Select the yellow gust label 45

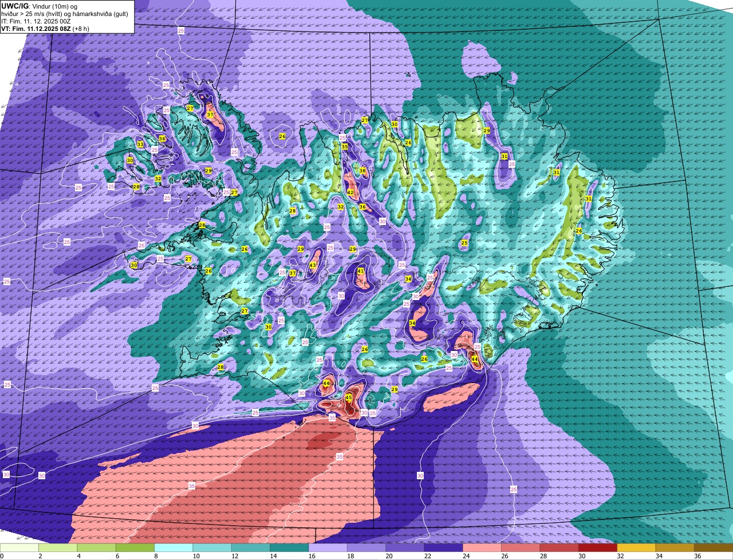tap(349, 397)
